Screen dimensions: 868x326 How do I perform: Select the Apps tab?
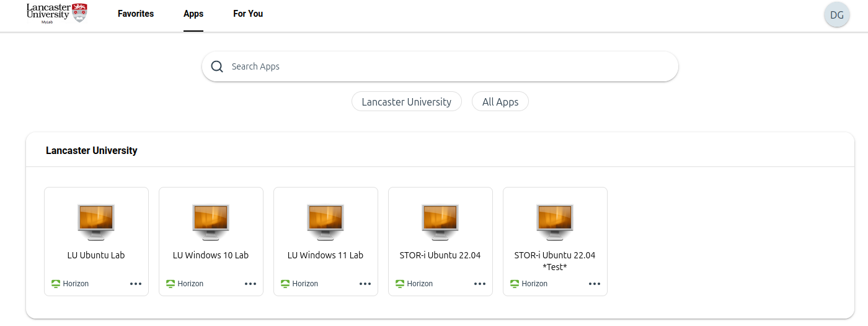coord(193,14)
